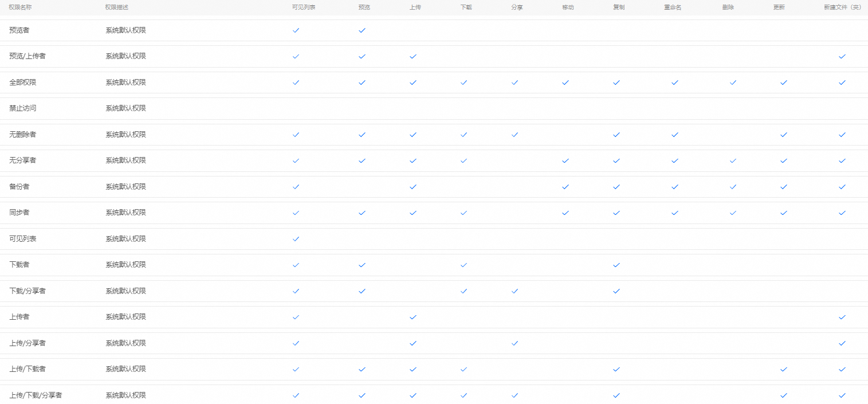Click the 新建文件（夹） checkmark for 预览/上传者
This screenshot has width=868, height=404.
[x=842, y=56]
